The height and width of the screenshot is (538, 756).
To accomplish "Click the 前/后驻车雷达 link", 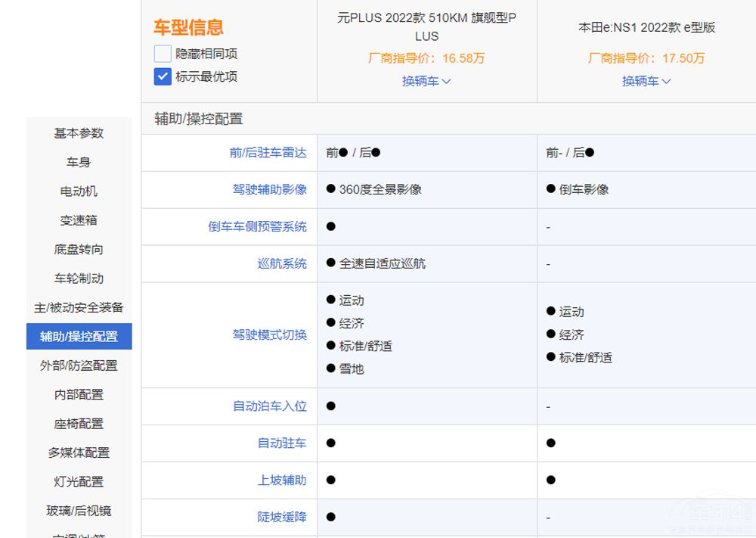I will (x=268, y=152).
